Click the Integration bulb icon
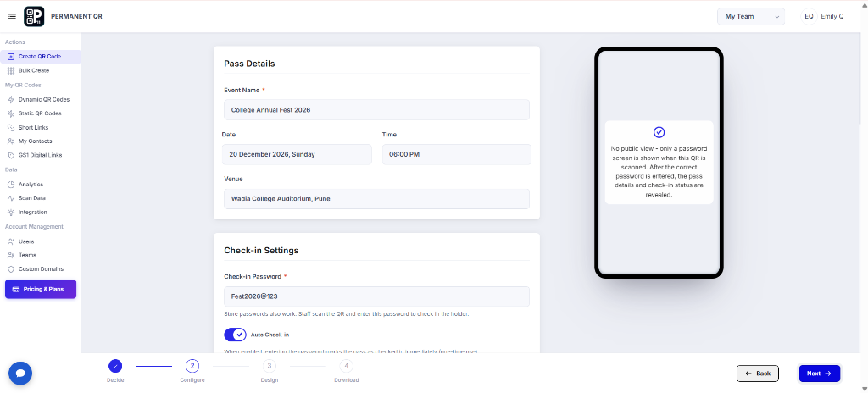The image size is (868, 393). (x=11, y=212)
